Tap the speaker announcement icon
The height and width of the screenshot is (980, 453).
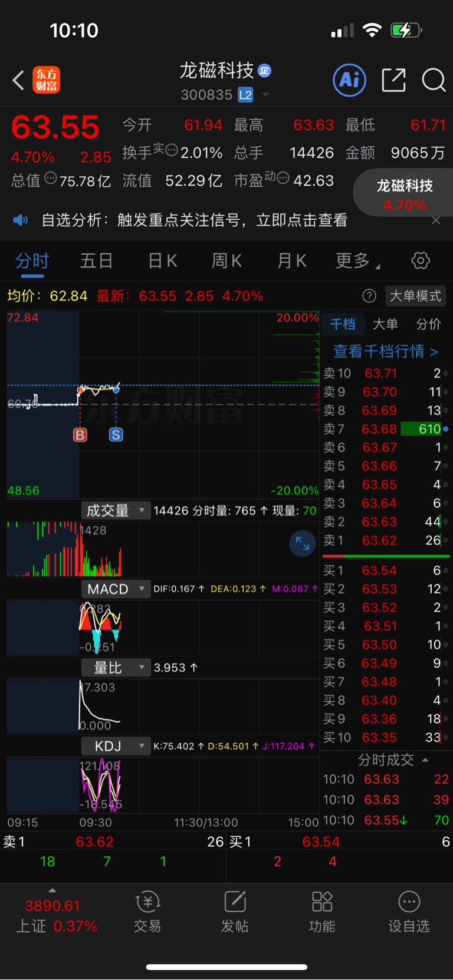20,220
